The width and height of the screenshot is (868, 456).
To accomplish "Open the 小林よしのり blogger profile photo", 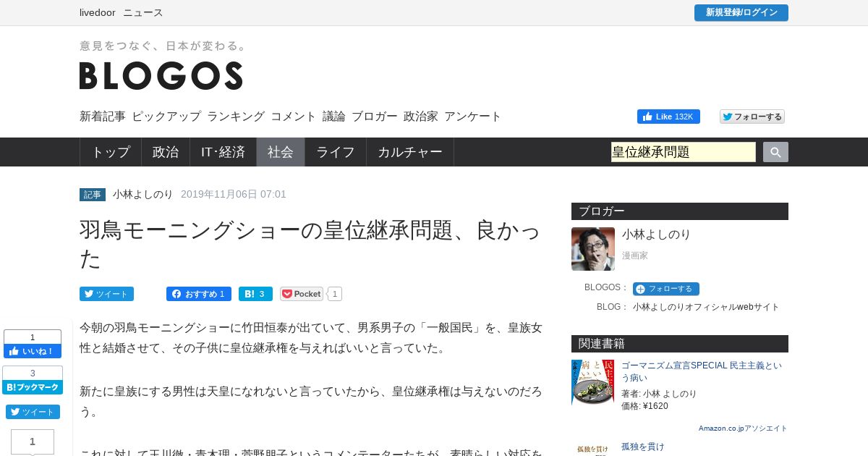I will [x=593, y=249].
